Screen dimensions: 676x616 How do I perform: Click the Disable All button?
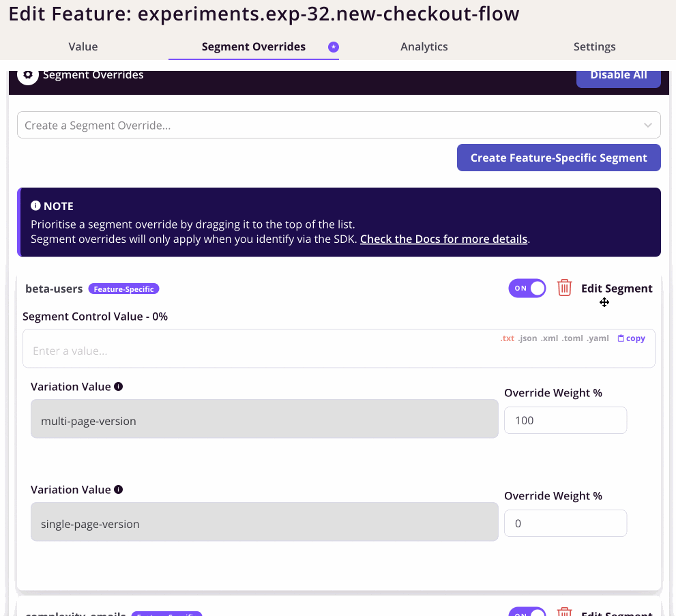coord(619,78)
